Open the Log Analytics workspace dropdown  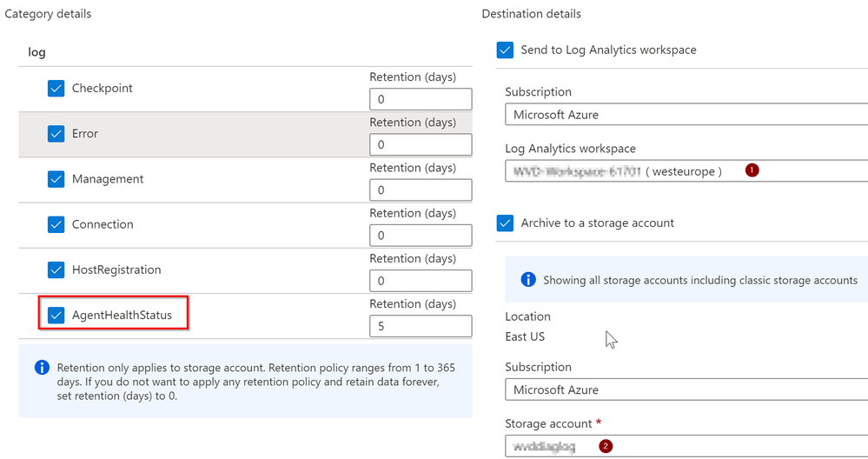(x=686, y=171)
